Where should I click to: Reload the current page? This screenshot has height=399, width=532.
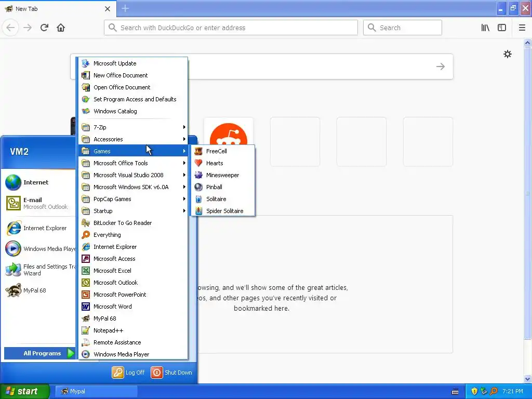point(45,28)
